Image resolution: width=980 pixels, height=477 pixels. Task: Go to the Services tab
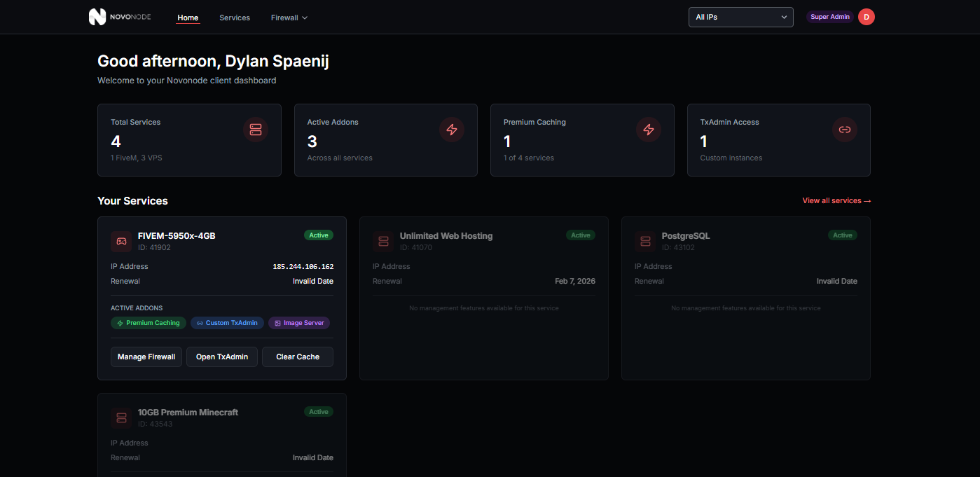[x=235, y=18]
